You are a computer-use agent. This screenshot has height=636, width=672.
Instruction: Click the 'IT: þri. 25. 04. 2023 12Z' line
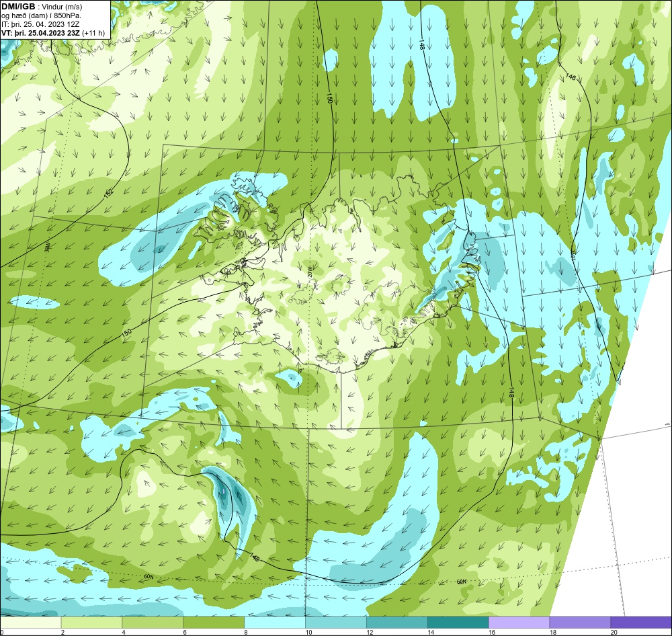[x=40, y=24]
